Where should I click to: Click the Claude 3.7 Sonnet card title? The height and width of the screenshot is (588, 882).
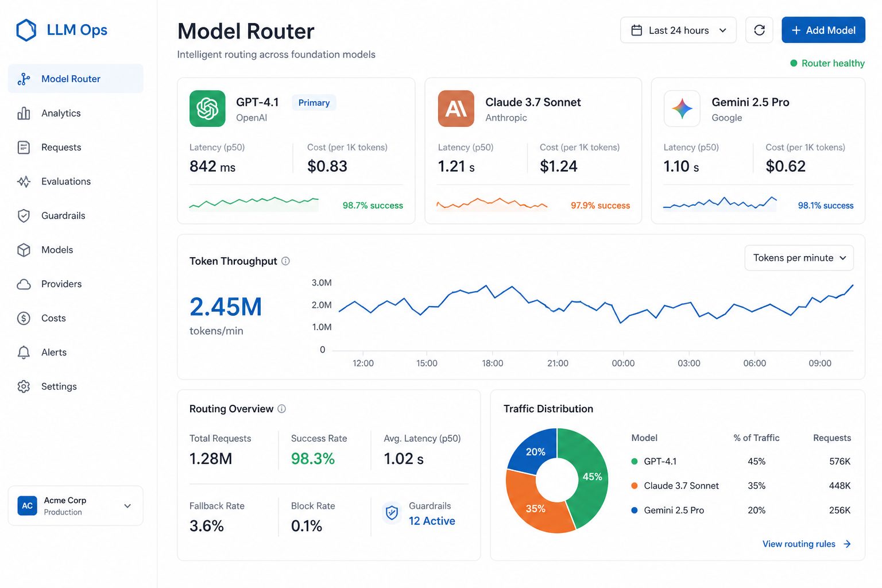coord(533,102)
